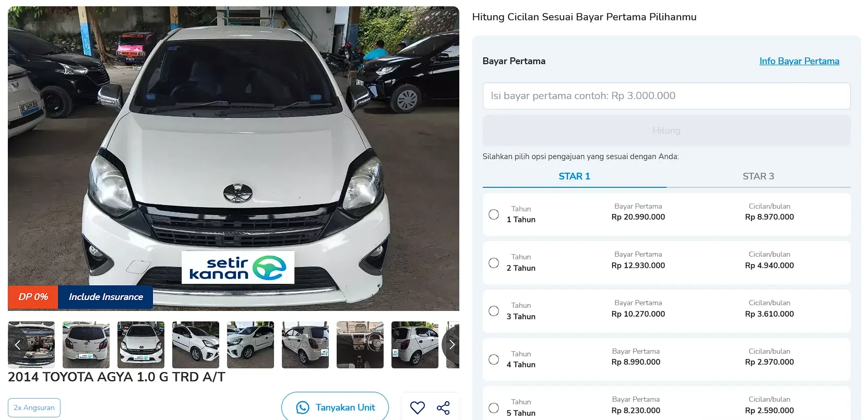Click the Setir Kanan logo on photo
Viewport: 868px width, 420px height.
[x=238, y=268]
